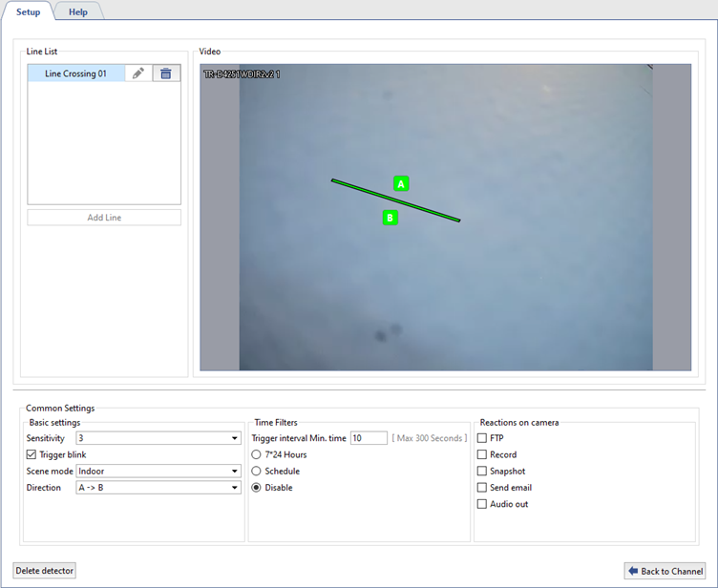Click the Trigger interval Min. time field
The image size is (718, 588).
coord(368,438)
